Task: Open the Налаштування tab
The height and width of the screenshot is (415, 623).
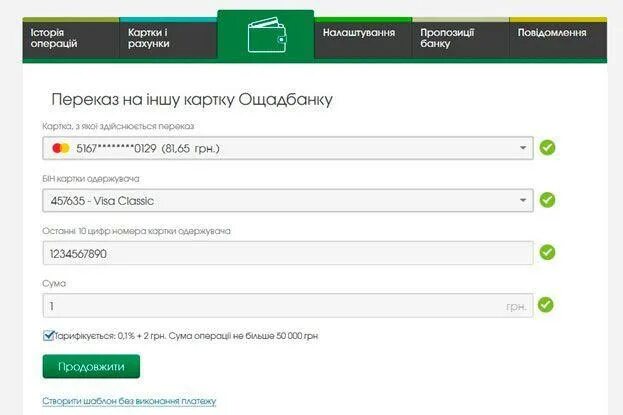Action: 363,38
